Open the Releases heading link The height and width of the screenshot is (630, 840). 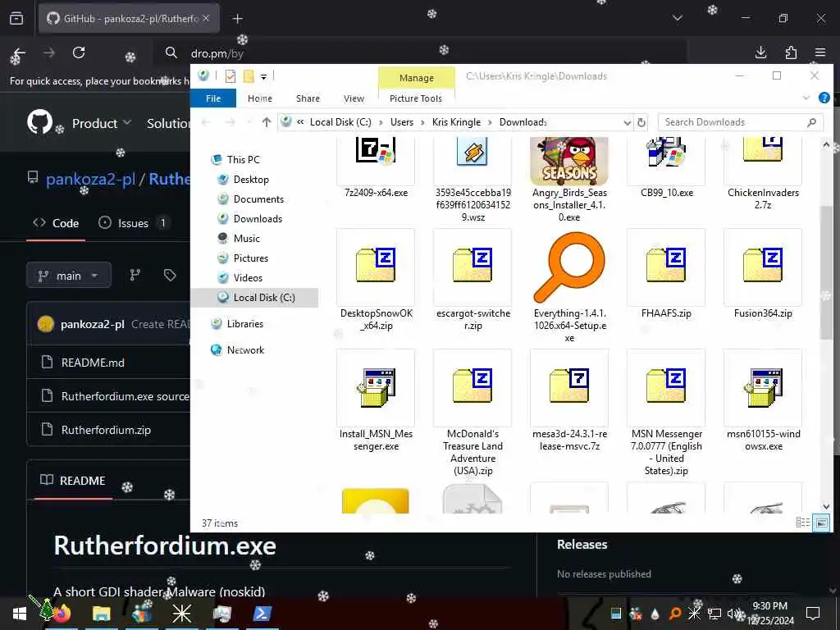pos(582,545)
